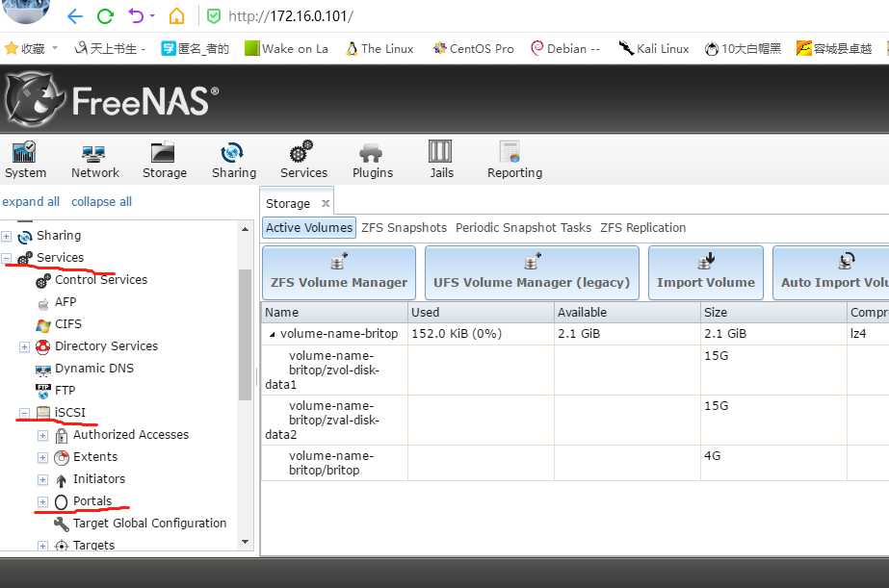Expand the Initiators node
The width and height of the screenshot is (889, 588).
tap(42, 480)
